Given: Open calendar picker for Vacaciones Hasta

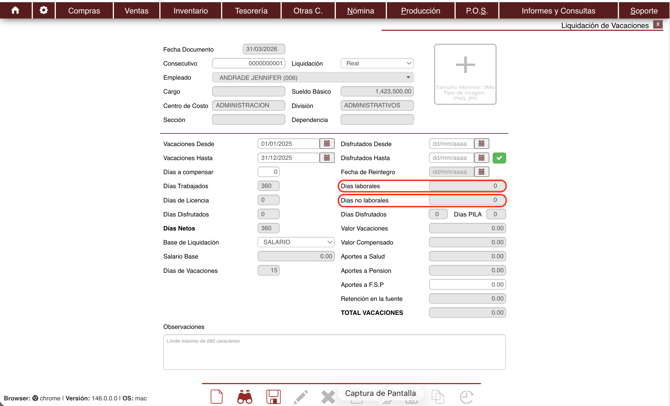Looking at the screenshot, I should coord(326,158).
